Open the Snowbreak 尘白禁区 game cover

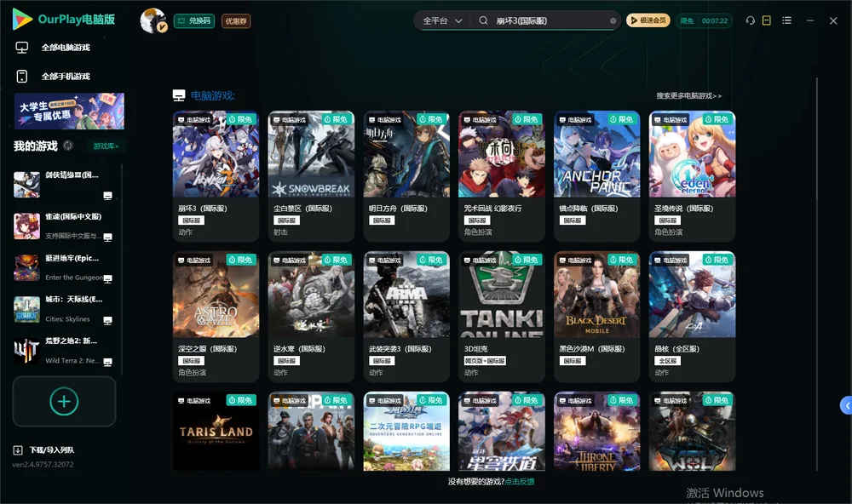click(x=311, y=154)
